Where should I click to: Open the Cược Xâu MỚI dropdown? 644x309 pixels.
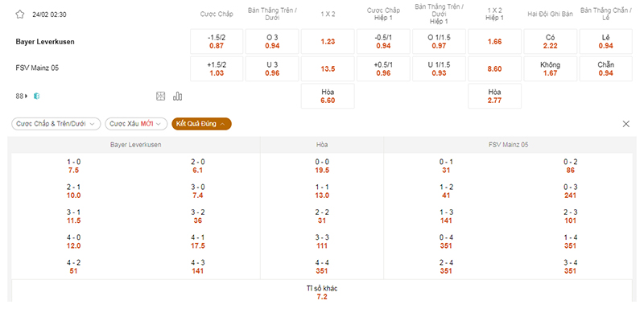[136, 124]
